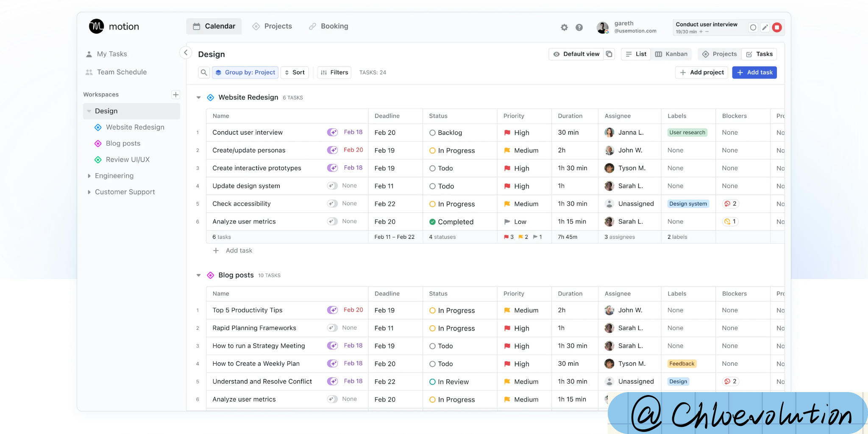Enable auto-schedule for Update design system

(332, 185)
